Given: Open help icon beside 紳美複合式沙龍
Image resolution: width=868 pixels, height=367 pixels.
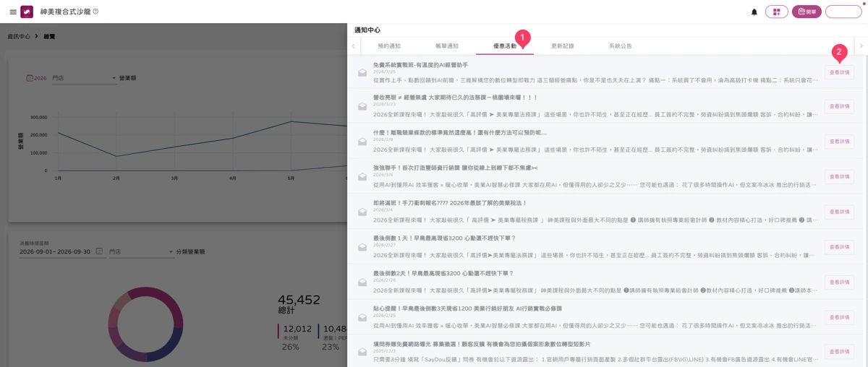Looking at the screenshot, I should (95, 12).
